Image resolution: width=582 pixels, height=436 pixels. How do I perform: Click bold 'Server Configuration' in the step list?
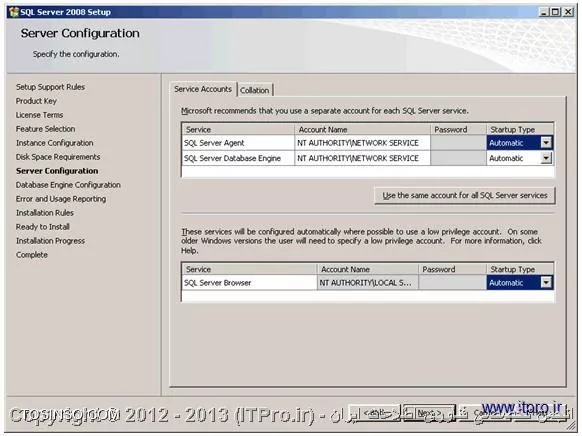(57, 171)
